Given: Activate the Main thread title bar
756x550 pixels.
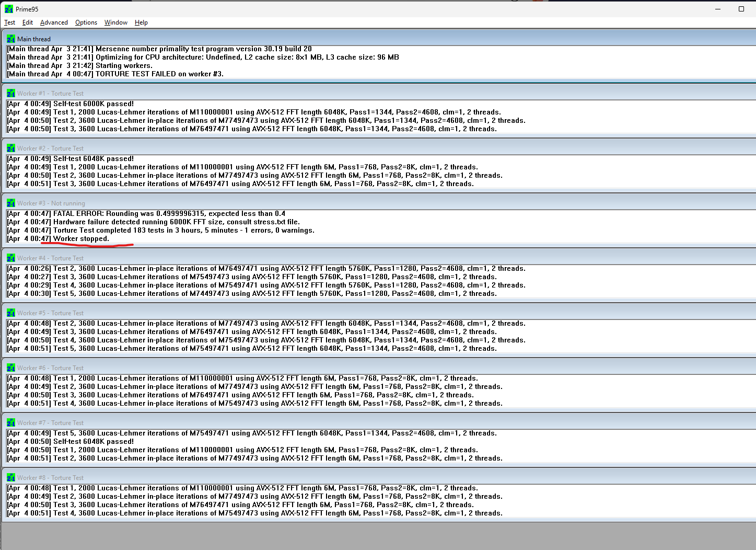Looking at the screenshot, I should coord(380,39).
